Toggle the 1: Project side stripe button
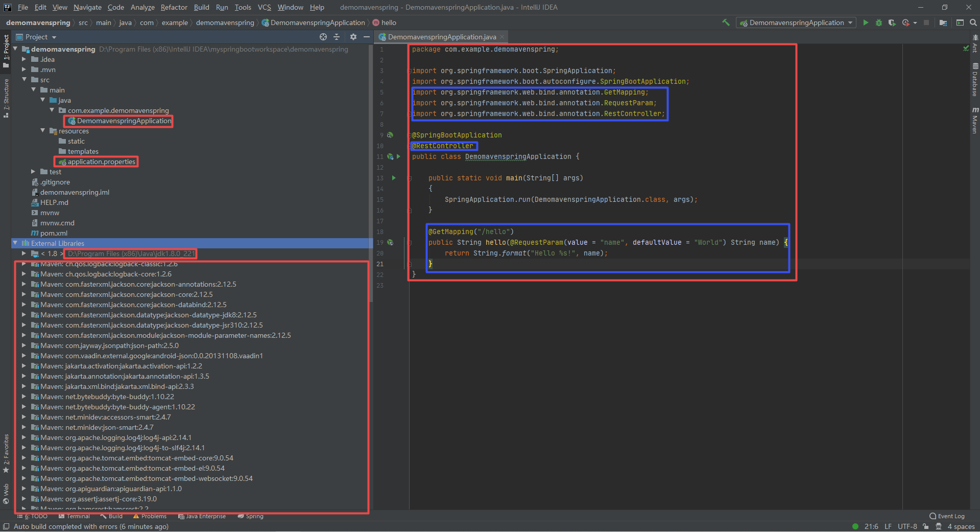 [6, 51]
